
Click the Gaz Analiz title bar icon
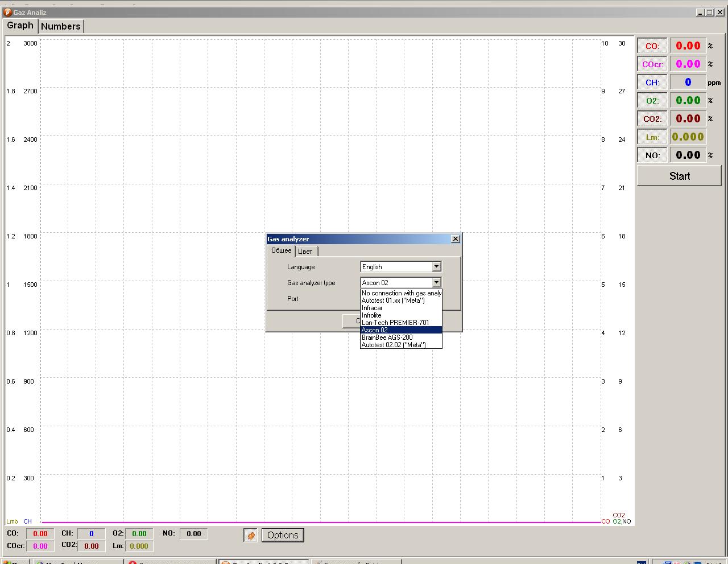pyautogui.click(x=8, y=12)
